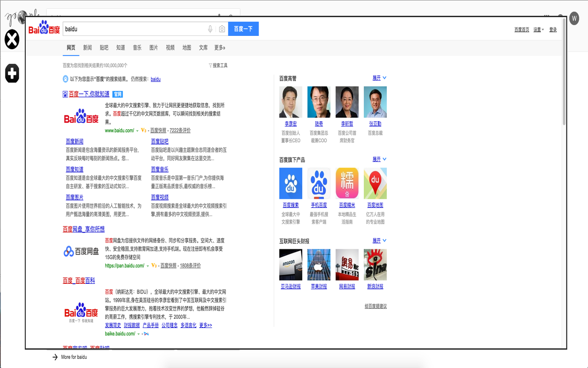The width and height of the screenshot is (588, 368).
Task: Open the 百度一下,你就知道 result
Action: click(x=89, y=94)
